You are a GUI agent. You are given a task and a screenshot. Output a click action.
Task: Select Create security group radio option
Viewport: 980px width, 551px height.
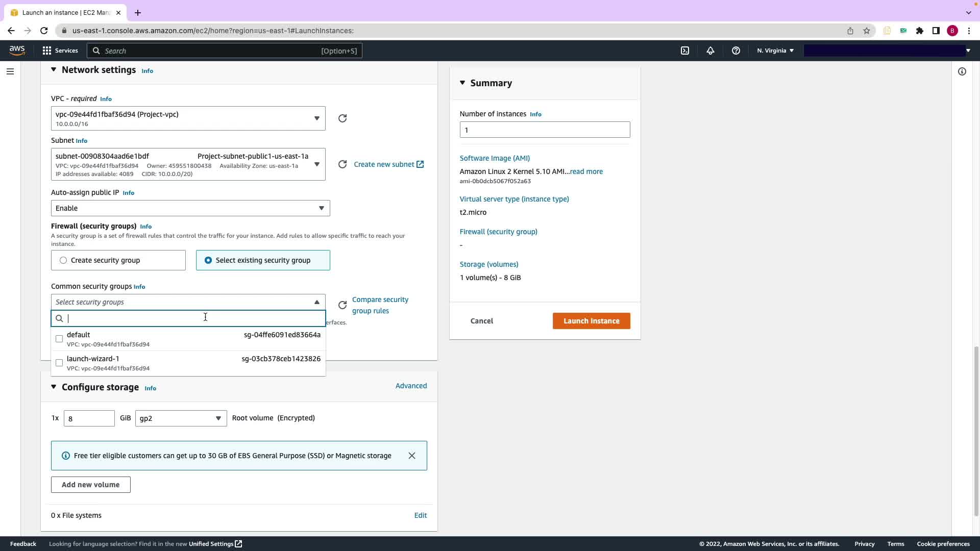[63, 260]
